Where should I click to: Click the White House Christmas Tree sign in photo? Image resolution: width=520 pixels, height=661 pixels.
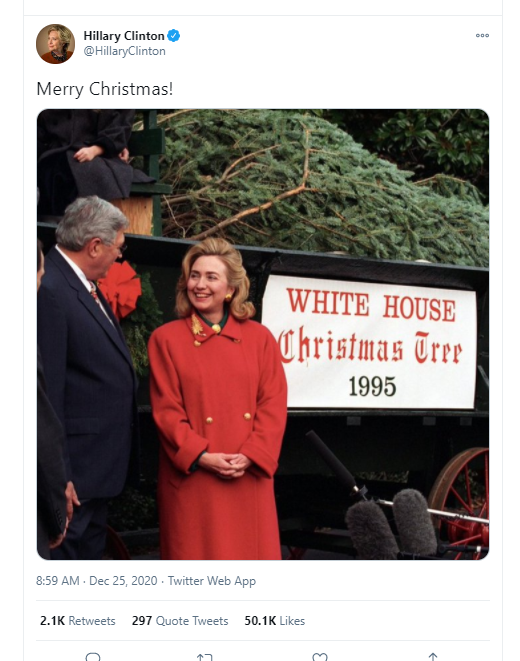[369, 342]
